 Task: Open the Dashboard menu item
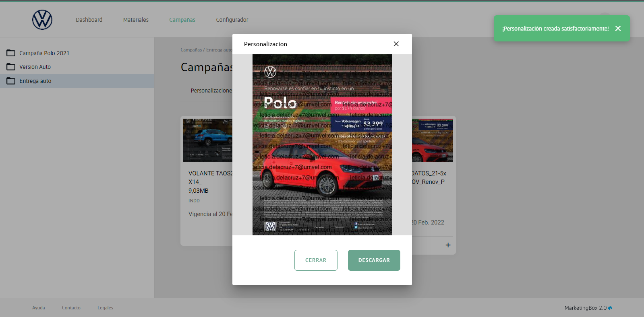89,20
